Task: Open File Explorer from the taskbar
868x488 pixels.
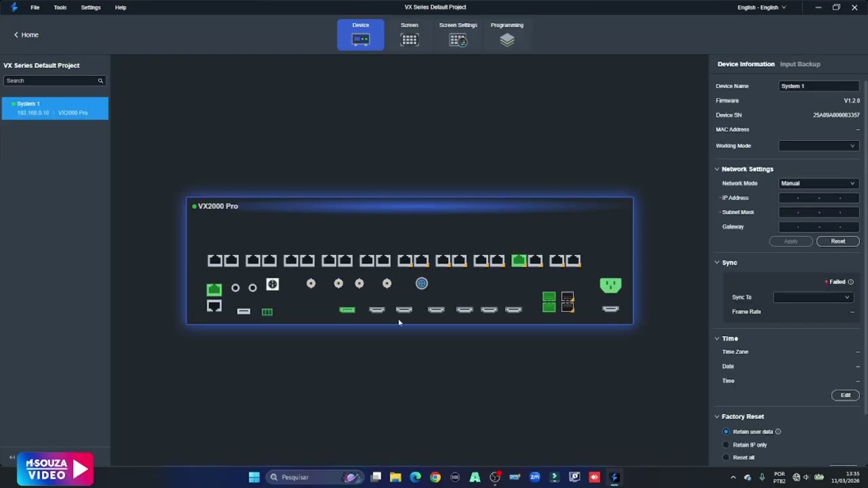Action: (x=395, y=477)
